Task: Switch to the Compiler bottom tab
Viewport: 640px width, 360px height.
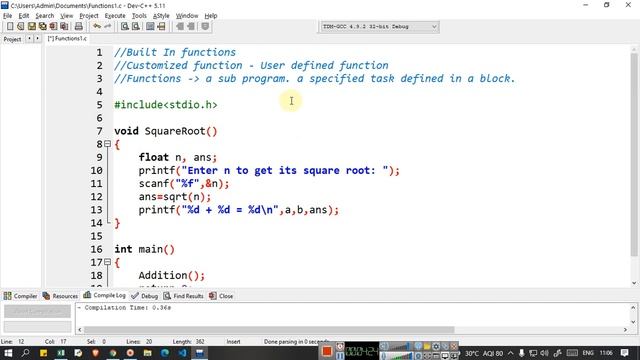Action: click(x=20, y=296)
